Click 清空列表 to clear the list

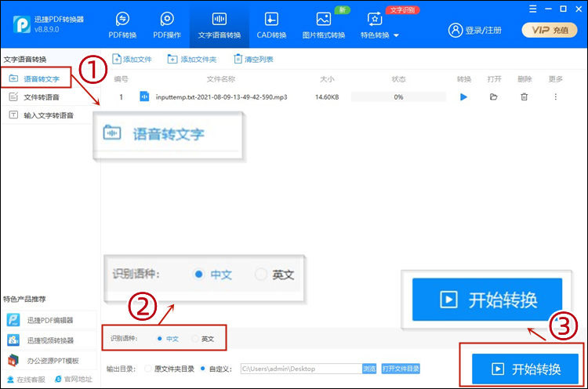253,59
